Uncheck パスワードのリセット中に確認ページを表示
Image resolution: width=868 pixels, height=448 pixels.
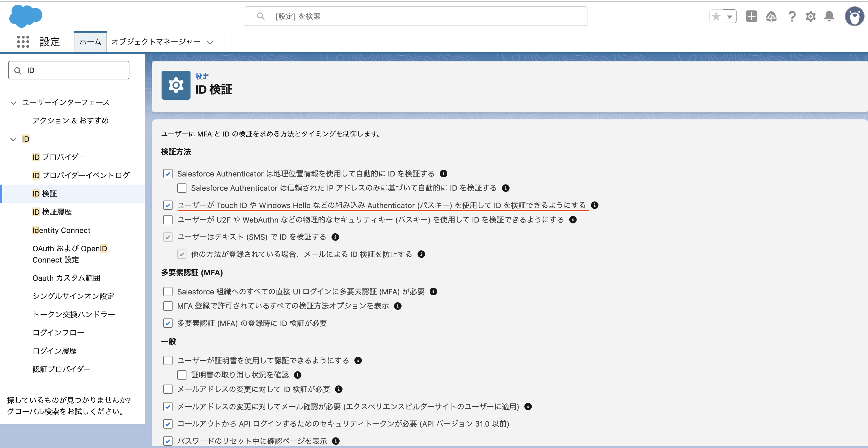pos(168,441)
